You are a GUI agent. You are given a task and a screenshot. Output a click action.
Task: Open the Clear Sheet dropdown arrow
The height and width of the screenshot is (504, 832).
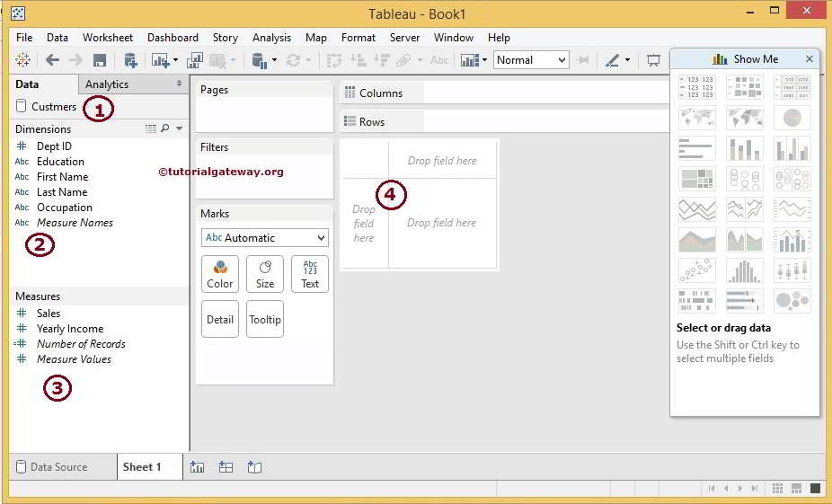[x=233, y=60]
